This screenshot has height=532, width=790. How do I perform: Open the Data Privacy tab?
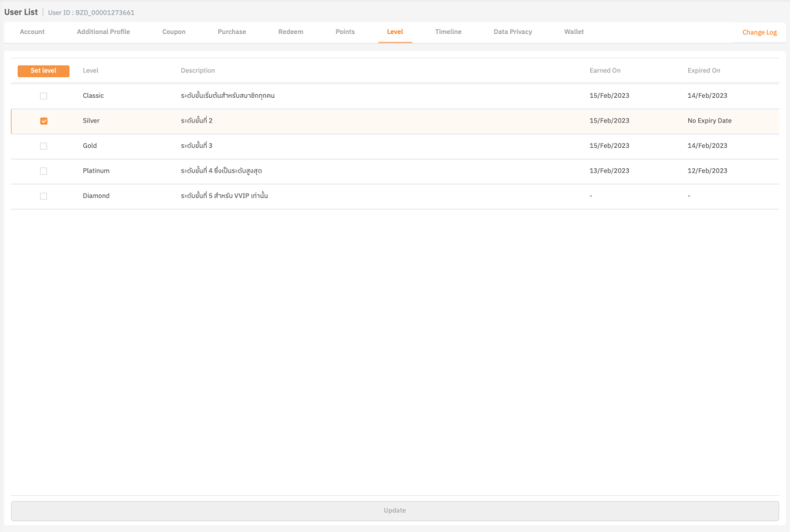tap(513, 32)
